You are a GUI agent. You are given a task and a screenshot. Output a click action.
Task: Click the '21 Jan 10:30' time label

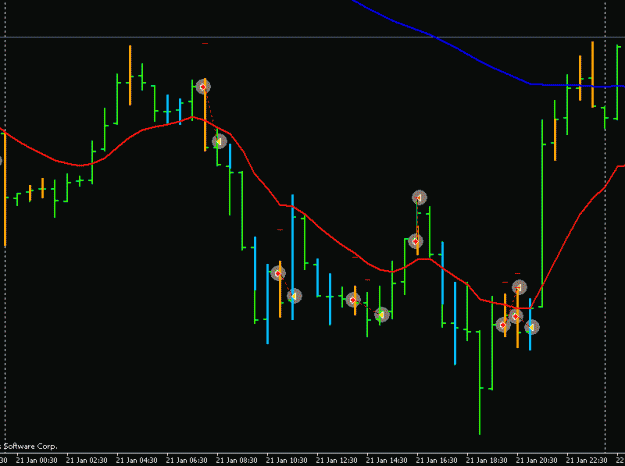click(x=287, y=460)
